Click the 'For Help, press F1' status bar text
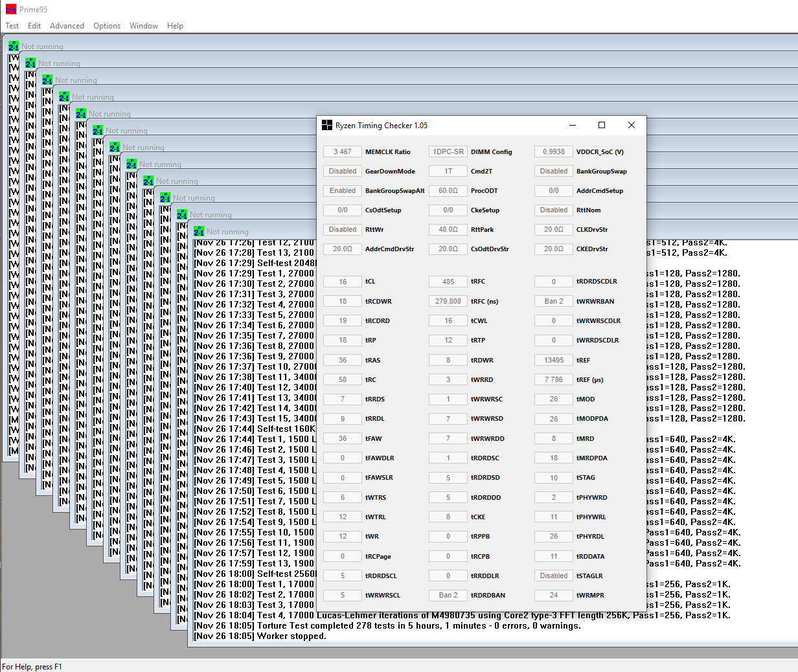 tap(32, 666)
